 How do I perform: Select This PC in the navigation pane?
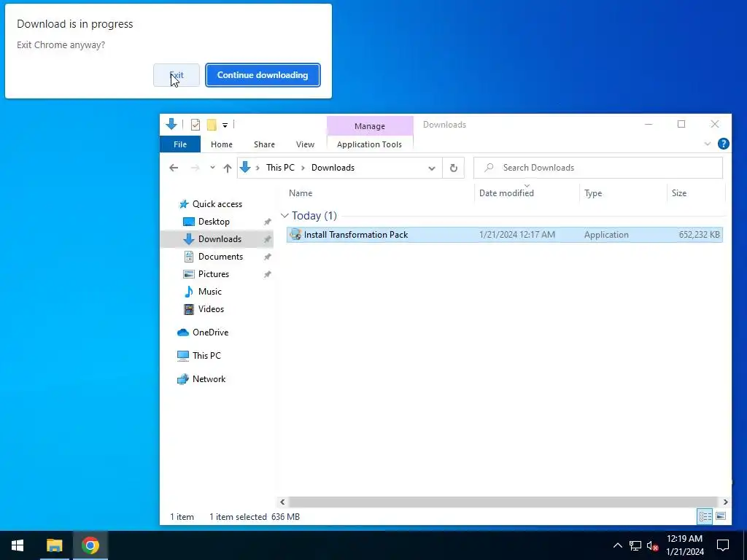(x=206, y=356)
